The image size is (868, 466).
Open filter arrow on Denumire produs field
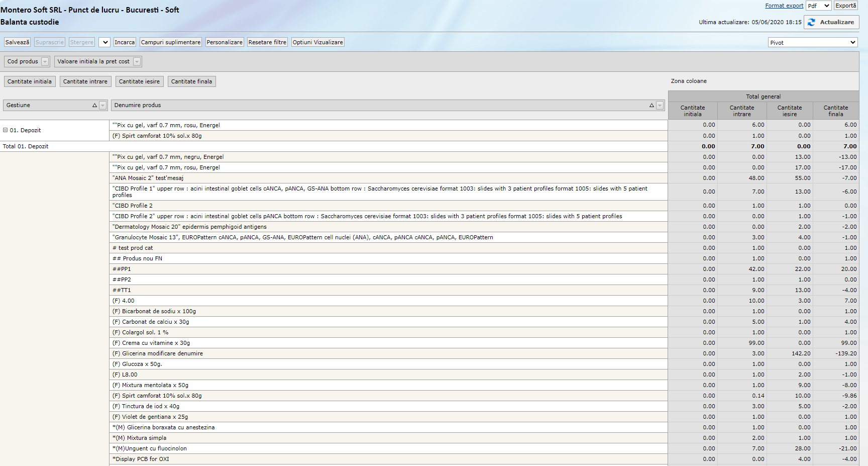(x=660, y=106)
